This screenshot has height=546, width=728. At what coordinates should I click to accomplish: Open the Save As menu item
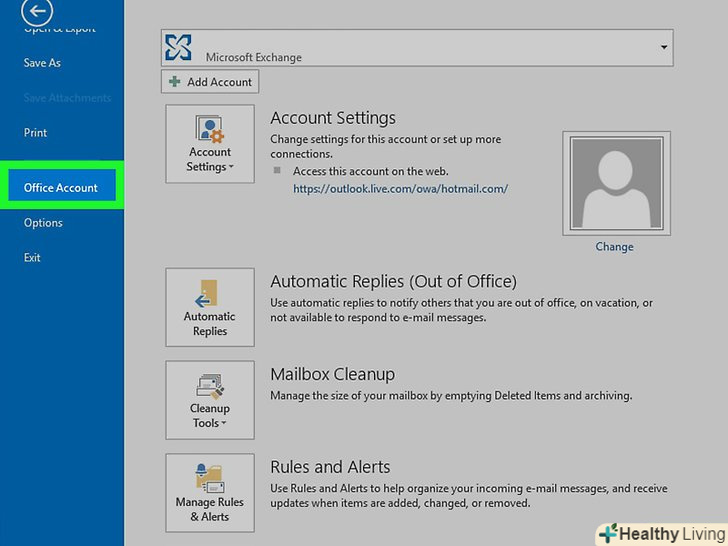click(42, 63)
